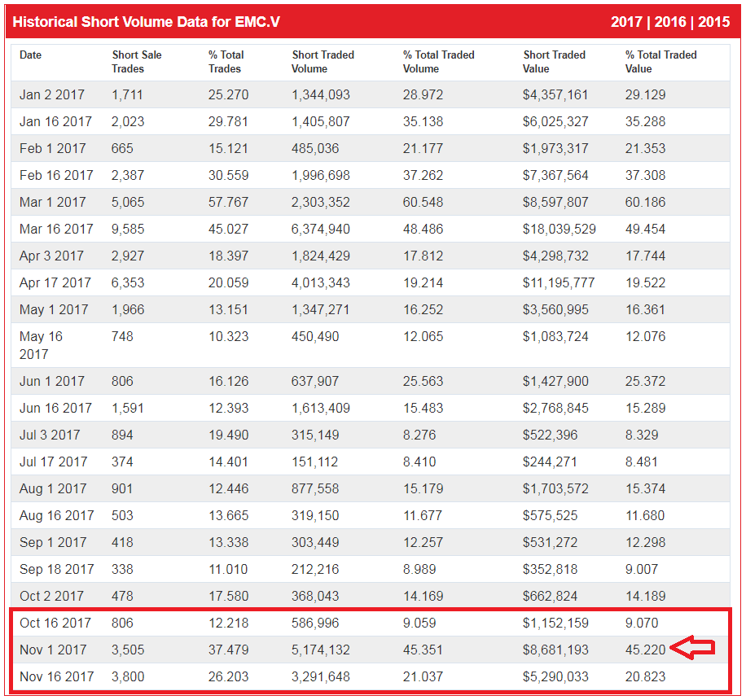This screenshot has height=700, width=746.
Task: Select the Feb 16 2017 date cell
Action: click(56, 176)
